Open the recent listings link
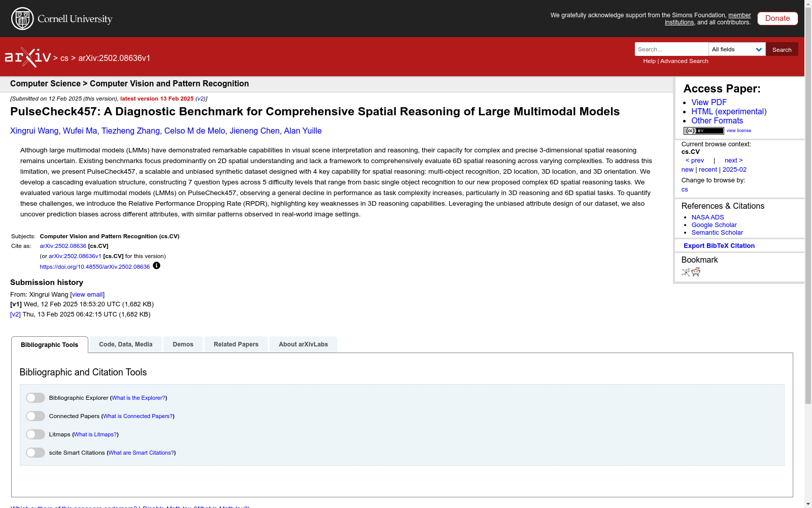This screenshot has width=812, height=508. (708, 170)
